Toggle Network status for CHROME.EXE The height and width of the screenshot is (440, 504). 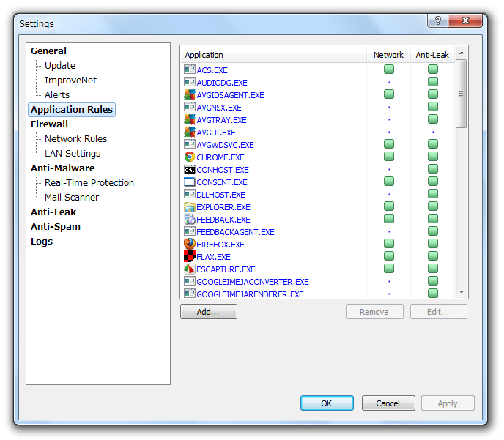click(389, 157)
